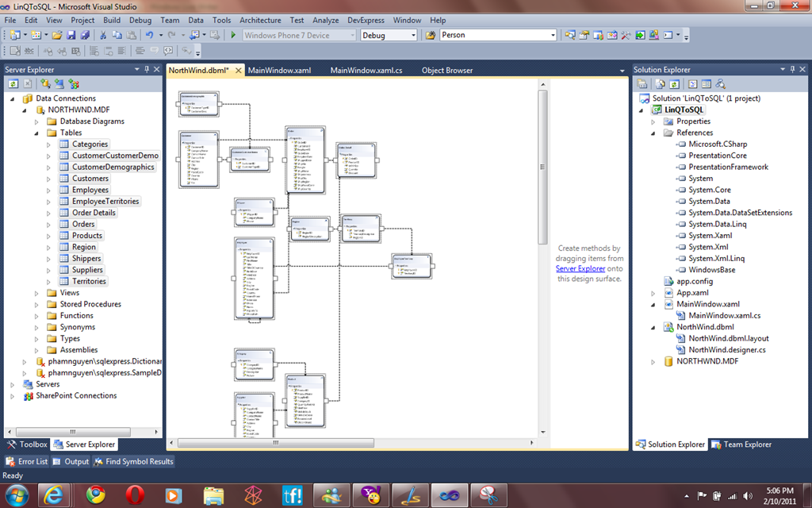Image resolution: width=812 pixels, height=508 pixels.
Task: Click the Open File toolbar icon
Action: [57, 35]
